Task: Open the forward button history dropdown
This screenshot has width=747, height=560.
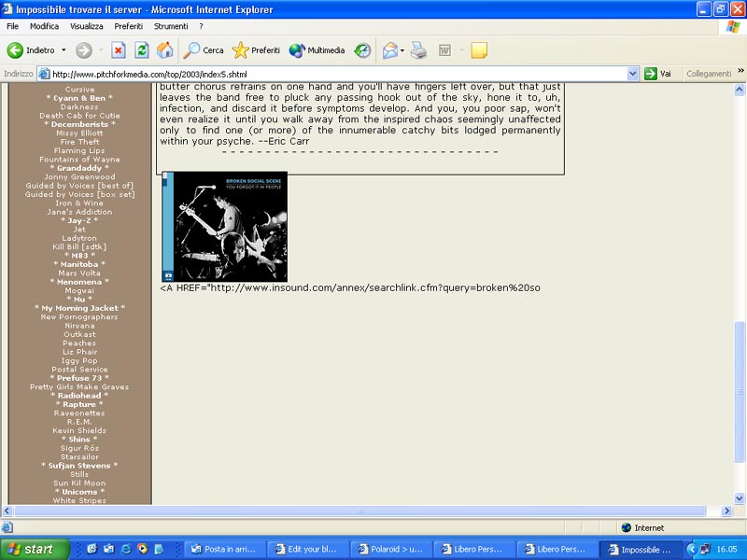Action: coord(101,50)
